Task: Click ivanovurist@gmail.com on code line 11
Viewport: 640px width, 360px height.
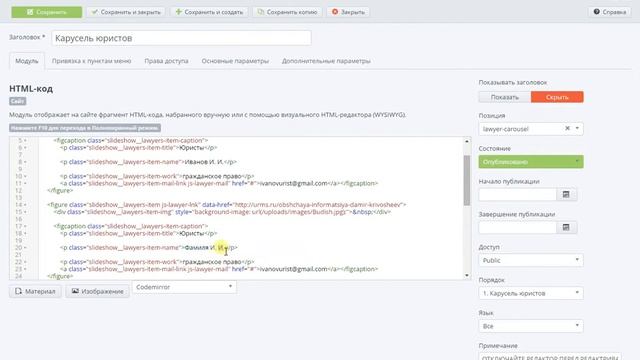Action: click(293, 183)
